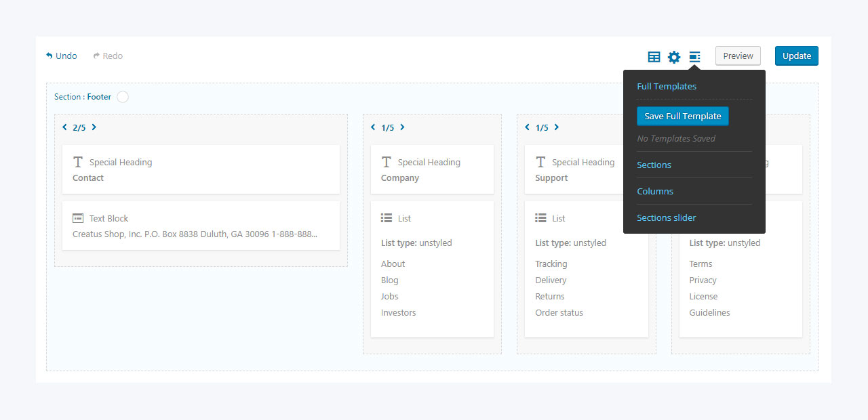Open the table layout icon
Viewport: 868px width, 420px height.
[654, 57]
